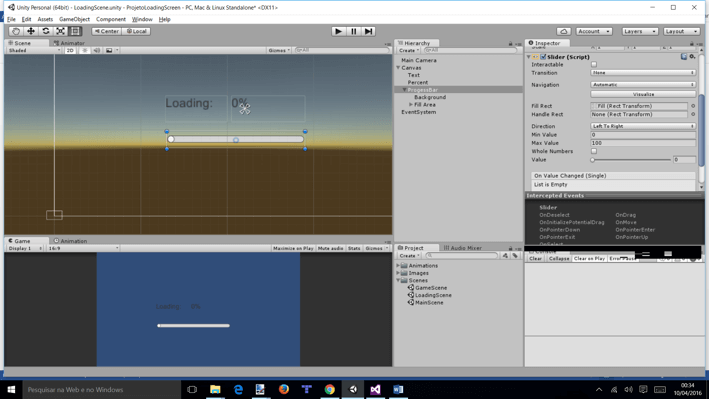The width and height of the screenshot is (709, 399).
Task: Open Transition dropdown
Action: (x=643, y=73)
